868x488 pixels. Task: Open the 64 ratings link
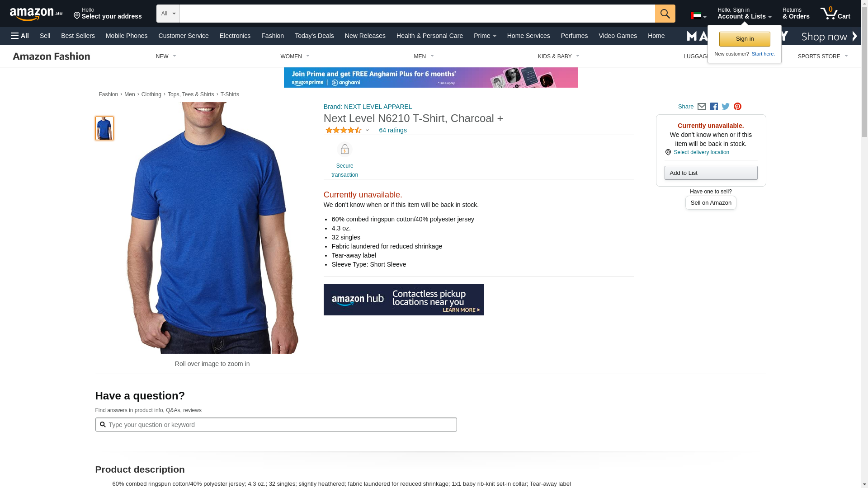393,130
